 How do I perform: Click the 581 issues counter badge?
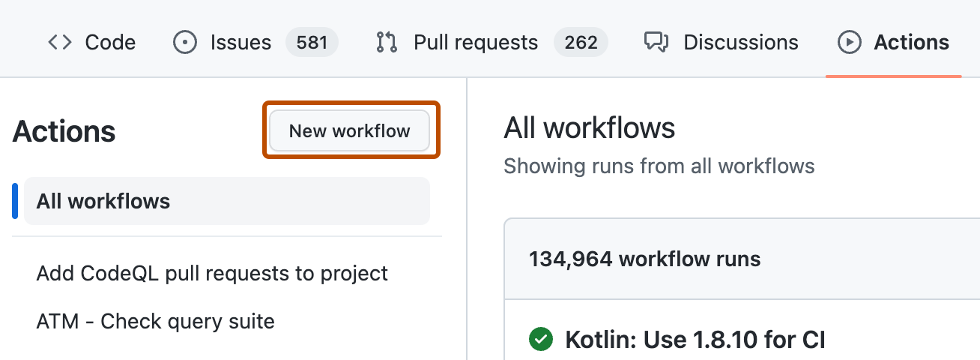(x=312, y=42)
